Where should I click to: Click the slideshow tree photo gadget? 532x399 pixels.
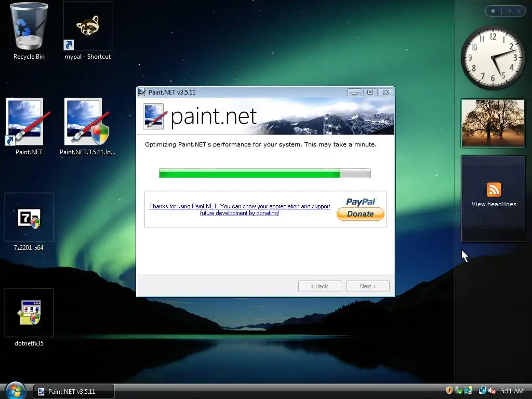(493, 123)
